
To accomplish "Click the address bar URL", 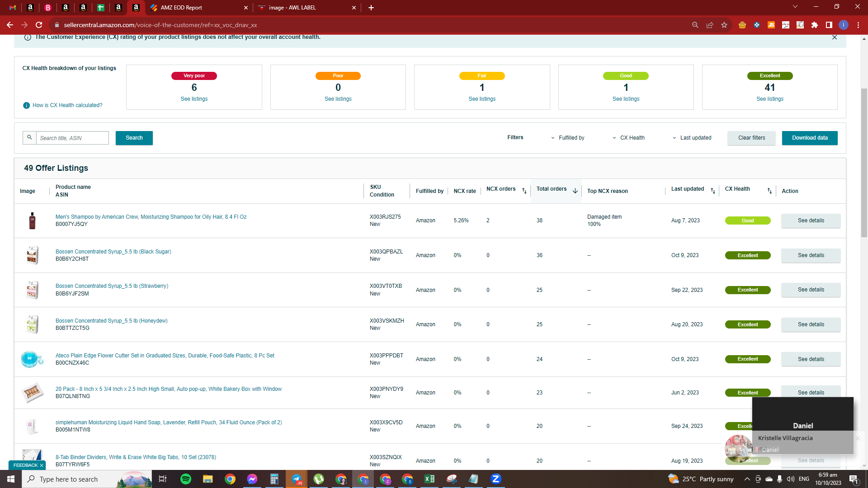I will [x=160, y=25].
